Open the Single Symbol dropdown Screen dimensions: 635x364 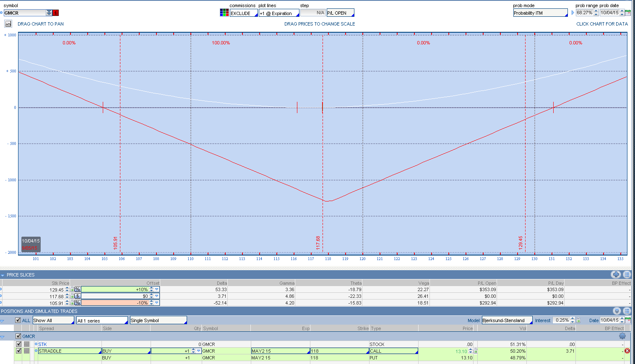158,320
